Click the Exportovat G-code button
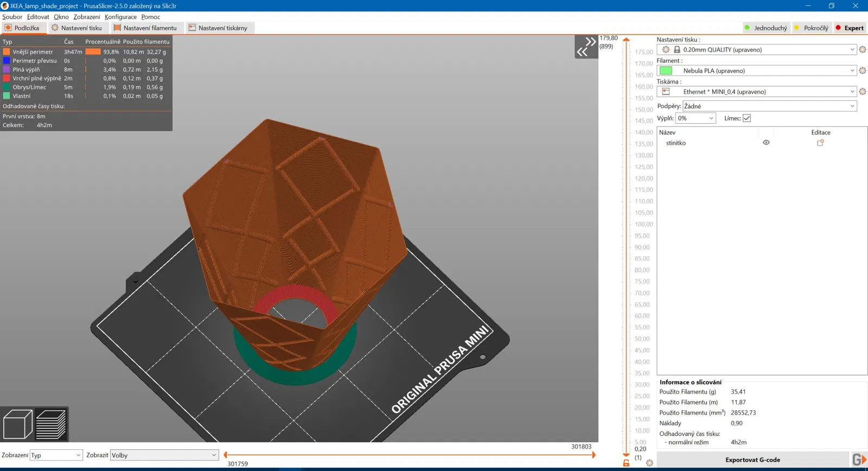This screenshot has height=471, width=868. 752,460
